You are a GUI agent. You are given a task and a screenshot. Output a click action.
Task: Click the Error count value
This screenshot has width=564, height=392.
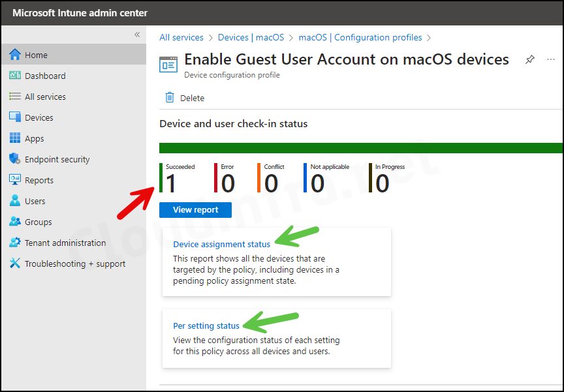coord(228,183)
